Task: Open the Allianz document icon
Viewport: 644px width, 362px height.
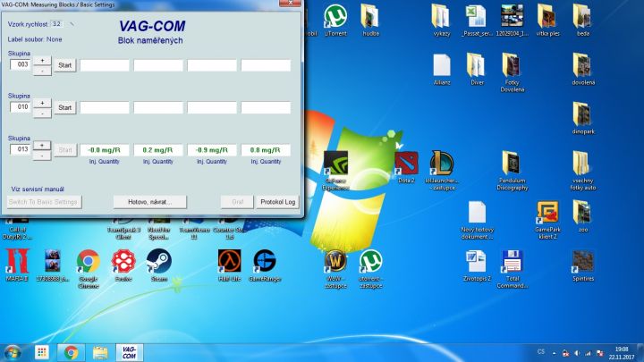Action: point(442,70)
